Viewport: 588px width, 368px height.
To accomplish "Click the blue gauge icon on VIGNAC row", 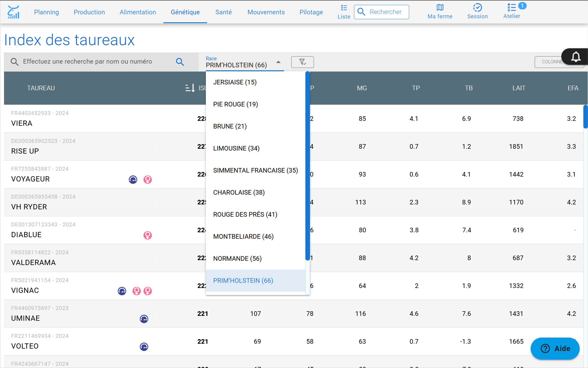I will [x=122, y=291].
